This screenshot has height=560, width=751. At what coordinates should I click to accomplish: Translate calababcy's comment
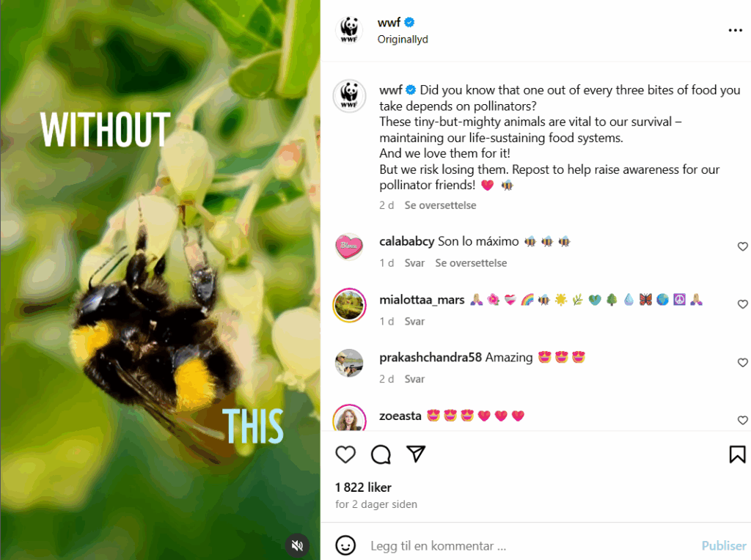(x=471, y=263)
